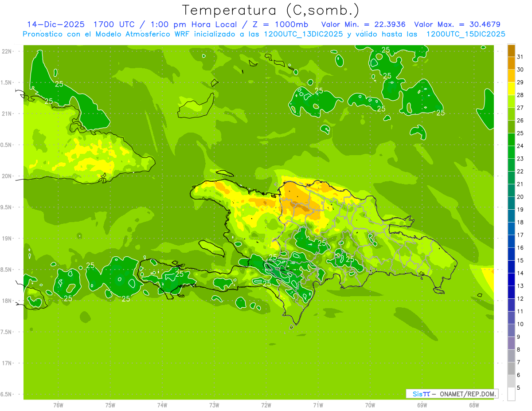Select the 1200UTC_13DIC2025 initialization time
532x411 pixels.
(x=303, y=34)
